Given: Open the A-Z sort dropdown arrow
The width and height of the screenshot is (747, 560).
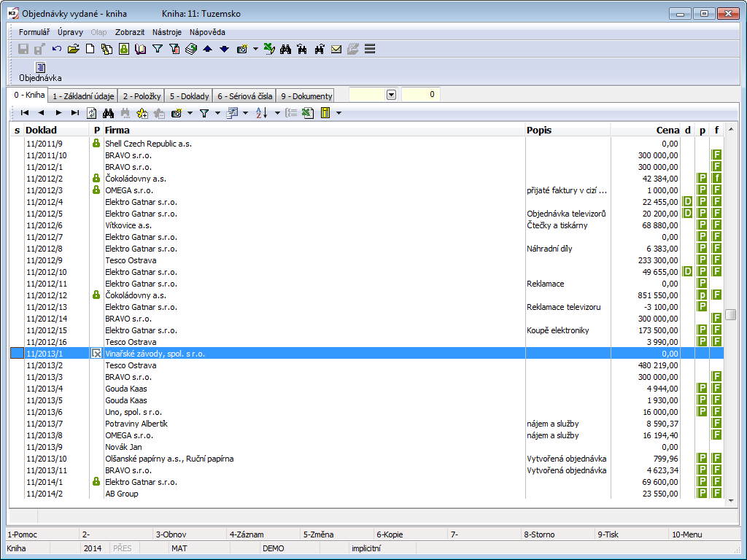Looking at the screenshot, I should click(x=277, y=114).
